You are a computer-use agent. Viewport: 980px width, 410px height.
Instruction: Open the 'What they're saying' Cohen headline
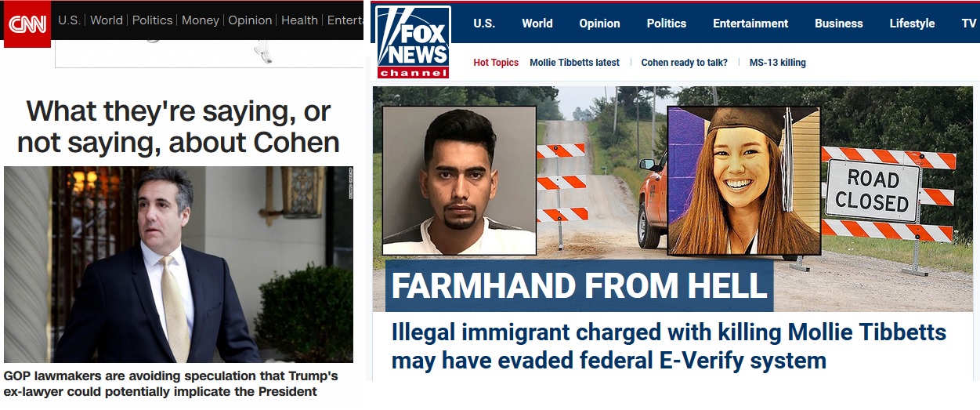pos(179,126)
